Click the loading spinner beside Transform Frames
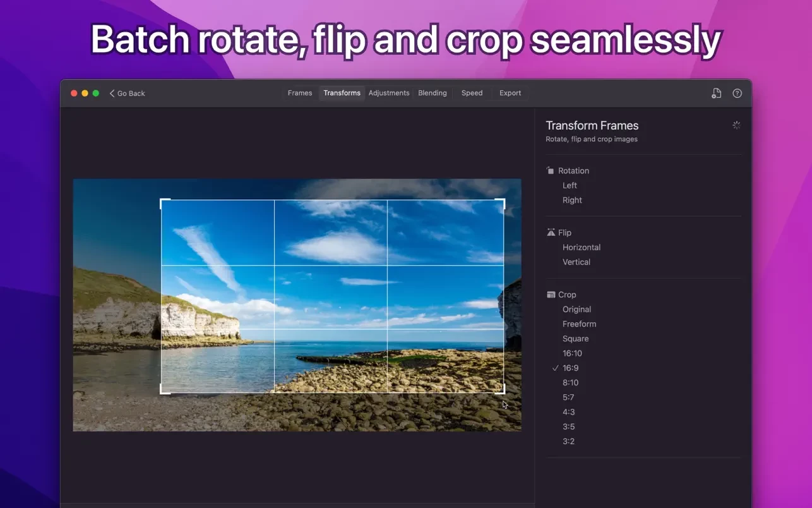The image size is (812, 508). point(736,125)
